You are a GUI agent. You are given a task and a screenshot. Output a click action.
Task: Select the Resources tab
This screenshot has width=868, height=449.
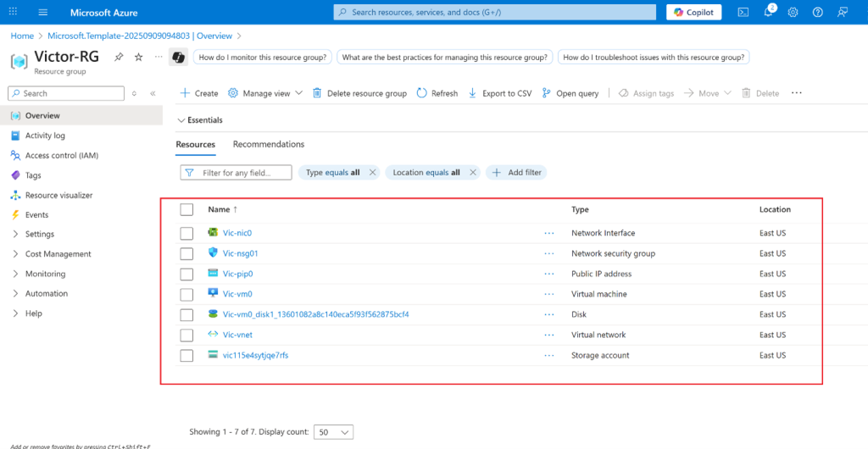(196, 144)
